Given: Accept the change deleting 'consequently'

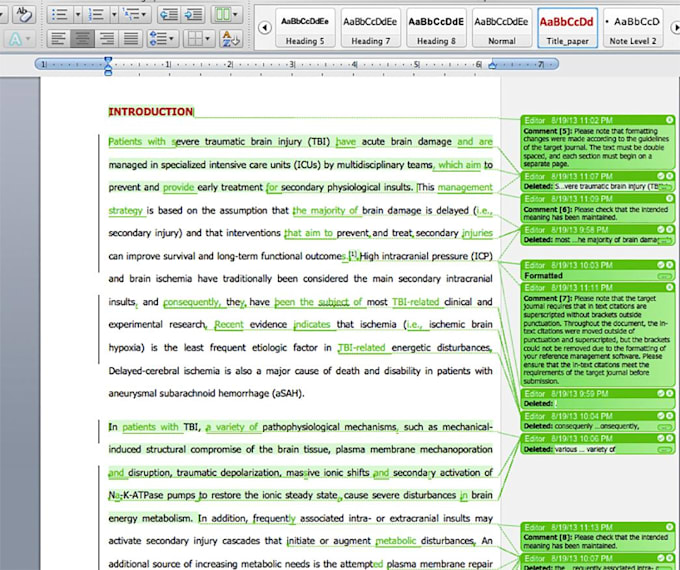Looking at the screenshot, I should 660,416.
